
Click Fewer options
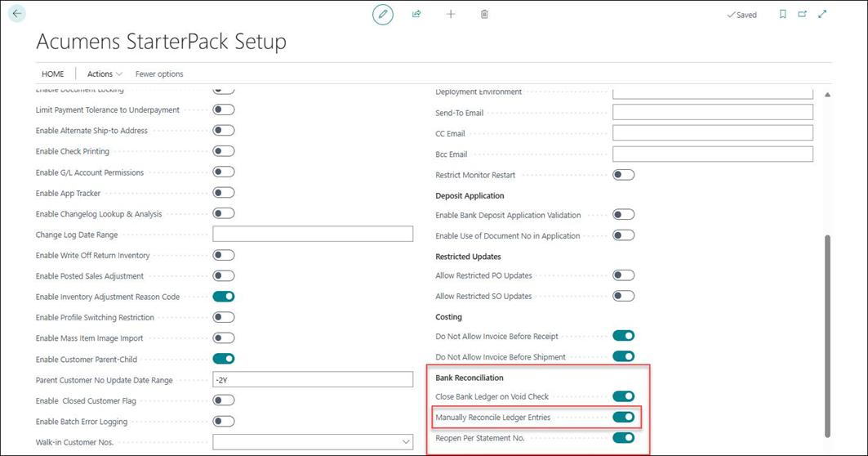pos(159,74)
